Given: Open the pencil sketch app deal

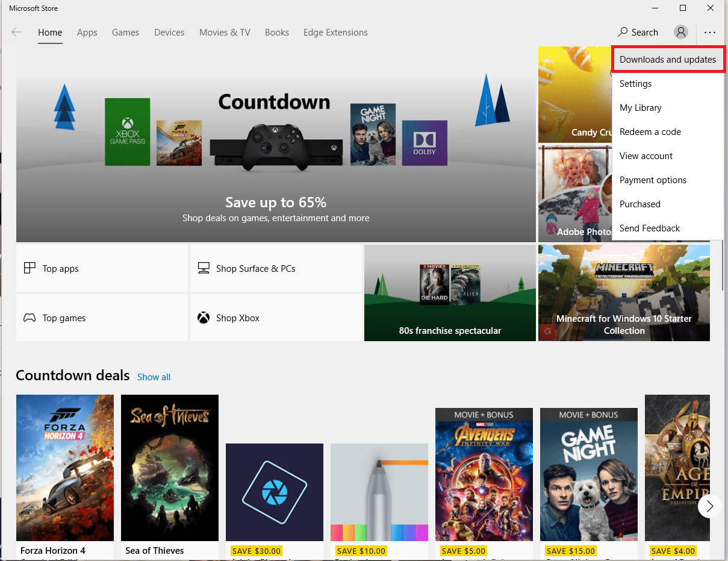Looking at the screenshot, I should tap(379, 492).
